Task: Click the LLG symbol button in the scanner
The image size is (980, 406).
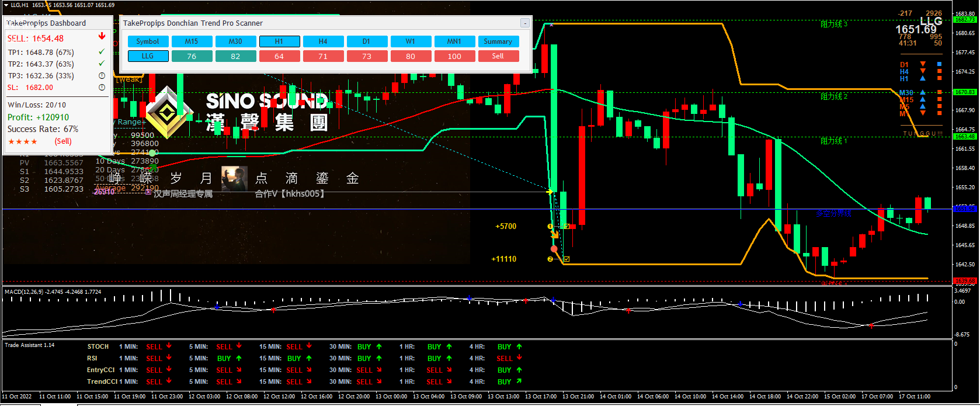Action: [148, 56]
